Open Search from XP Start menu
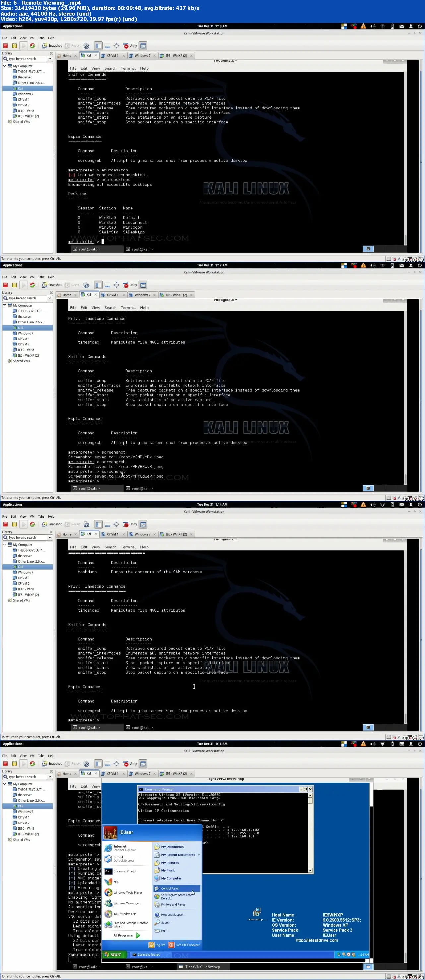The width and height of the screenshot is (425, 980). 163,923
